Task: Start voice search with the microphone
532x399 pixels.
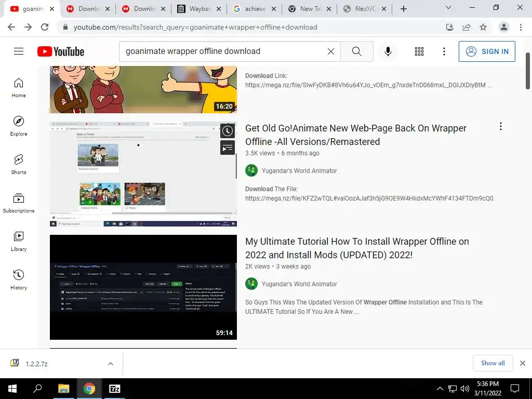Action: 388,51
